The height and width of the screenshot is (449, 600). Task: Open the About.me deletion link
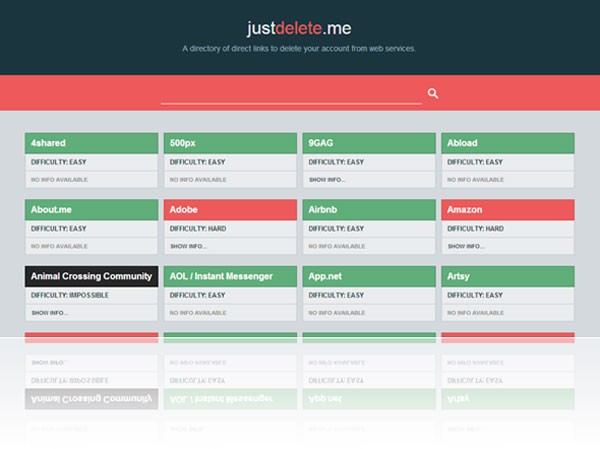coord(91,210)
